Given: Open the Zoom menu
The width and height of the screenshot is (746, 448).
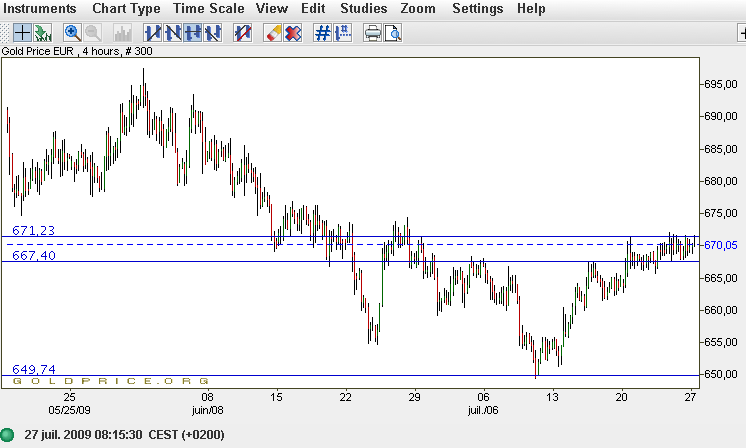Looking at the screenshot, I should (418, 9).
